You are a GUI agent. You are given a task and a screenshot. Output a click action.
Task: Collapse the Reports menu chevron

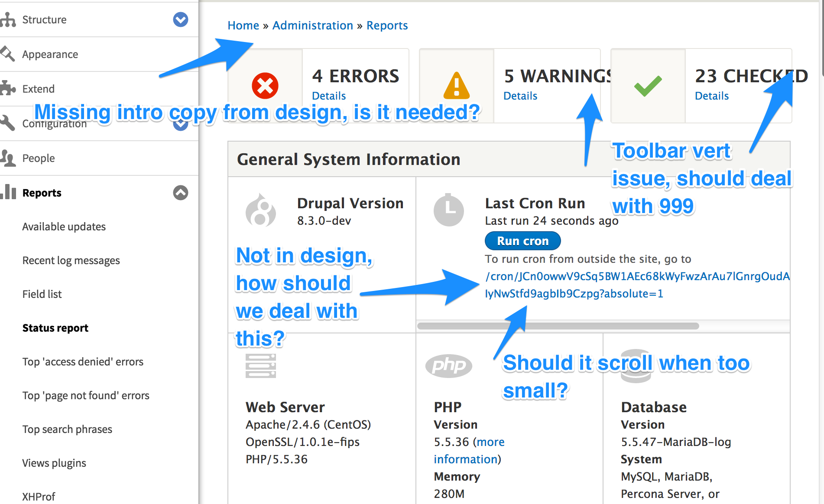(x=181, y=192)
